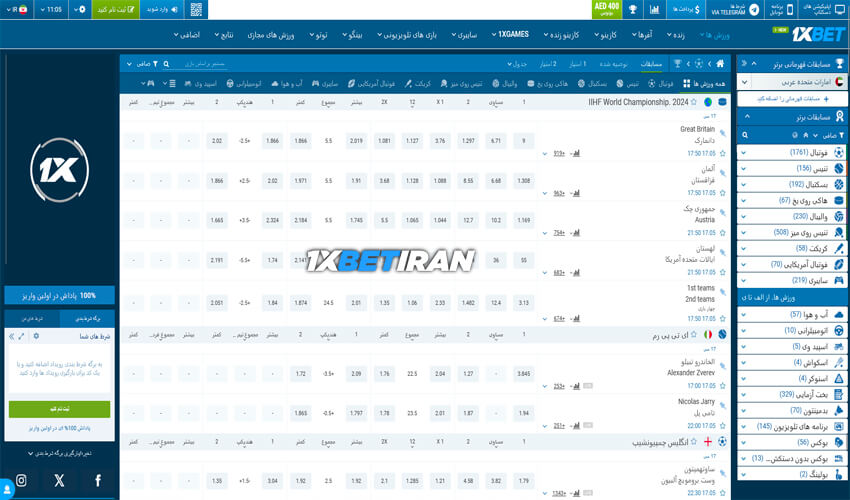Image resolution: width=850 pixels, height=500 pixels.
Task: Click 100% first deposit bonus banner
Action: (60, 296)
